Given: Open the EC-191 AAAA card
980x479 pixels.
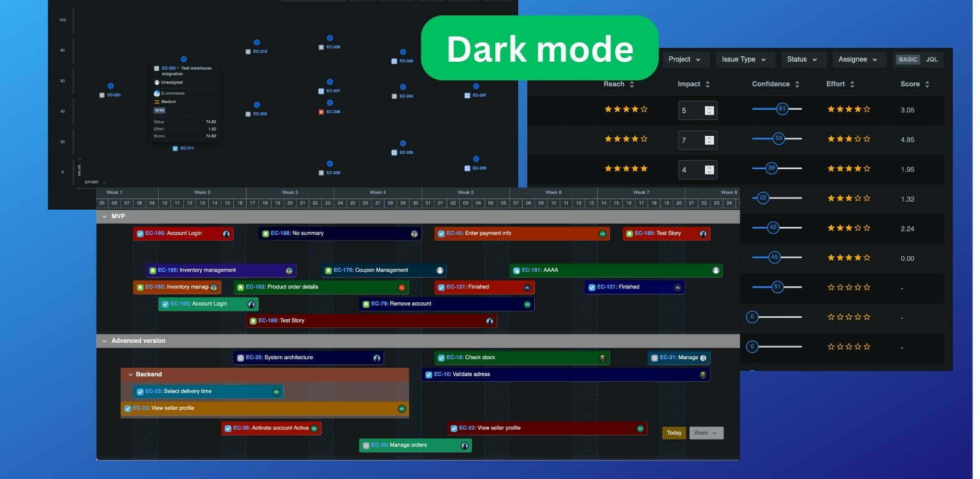Looking at the screenshot, I should point(616,270).
